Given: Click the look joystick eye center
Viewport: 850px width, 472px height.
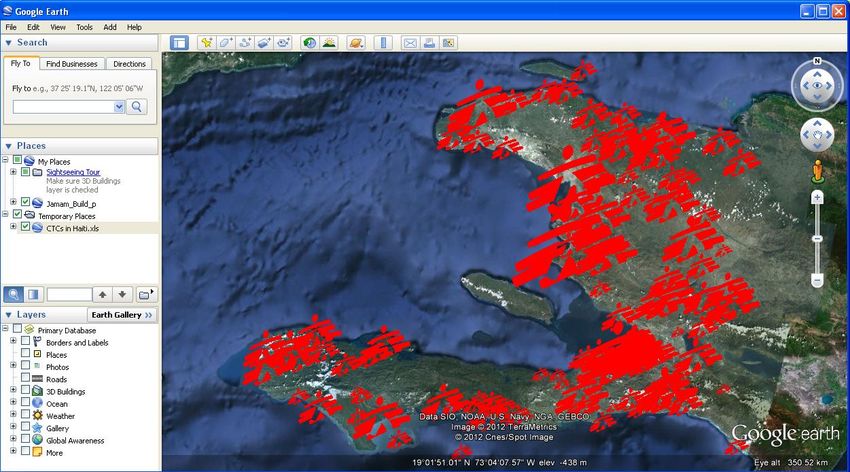Looking at the screenshot, I should [817, 86].
